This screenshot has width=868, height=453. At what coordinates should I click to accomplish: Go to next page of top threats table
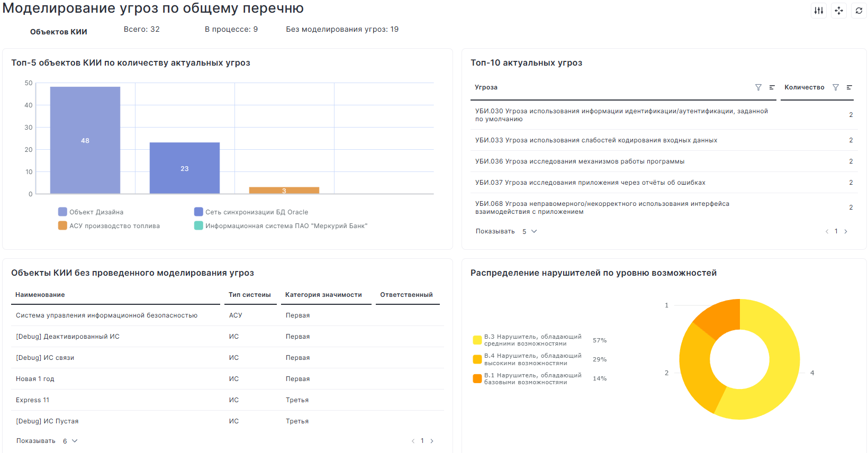[846, 231]
